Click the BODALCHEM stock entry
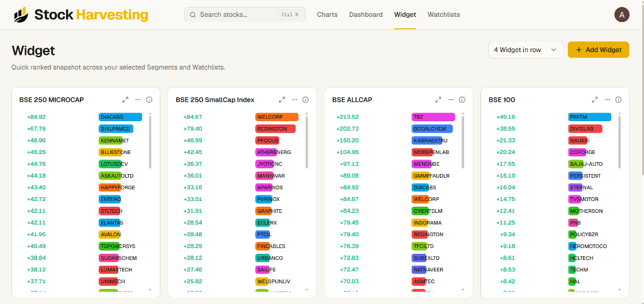Image resolution: width=644 pixels, height=304 pixels. [432, 129]
